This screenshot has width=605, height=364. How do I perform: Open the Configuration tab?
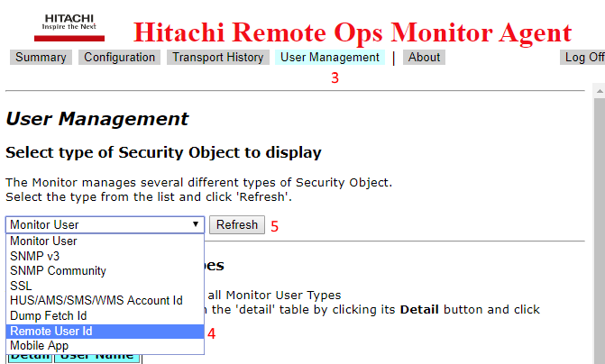(x=119, y=57)
